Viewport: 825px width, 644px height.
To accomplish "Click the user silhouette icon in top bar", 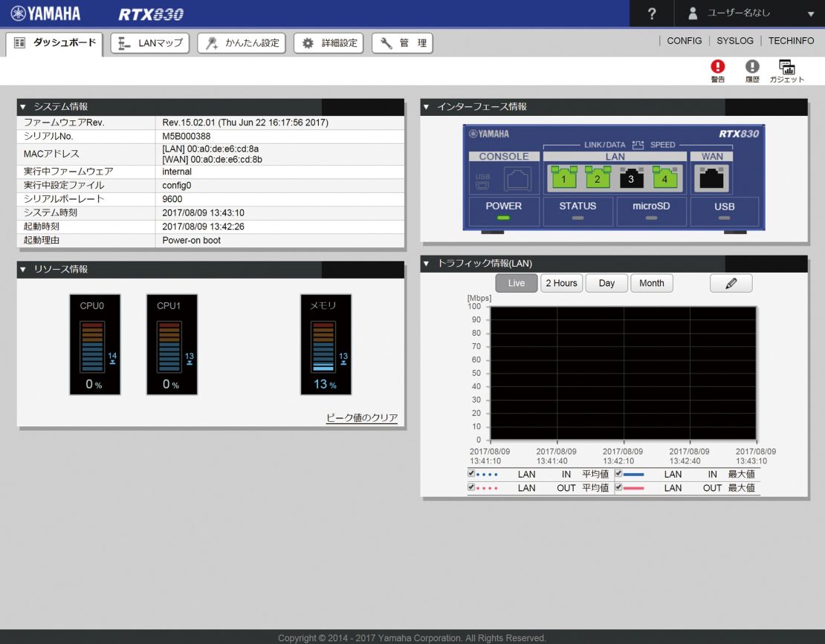I will (693, 13).
